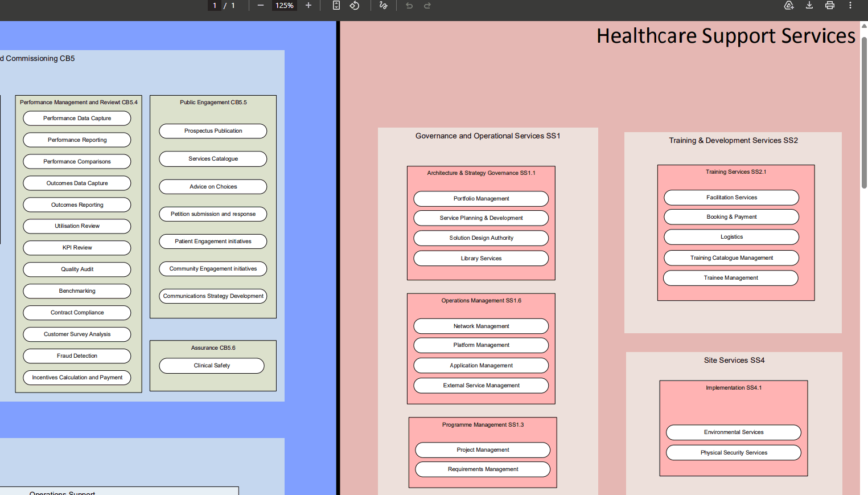
Task: Download the PDF document
Action: 809,5
